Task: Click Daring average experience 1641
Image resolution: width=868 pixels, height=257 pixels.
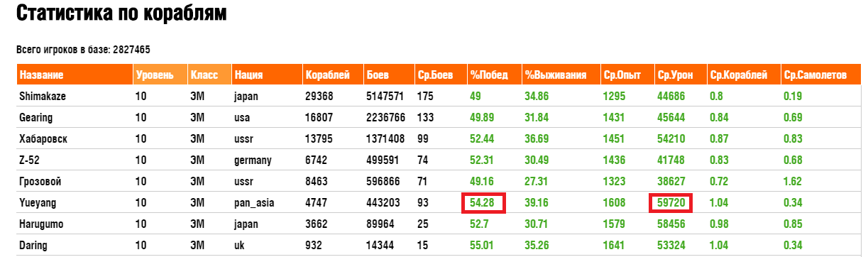Action: (615, 246)
